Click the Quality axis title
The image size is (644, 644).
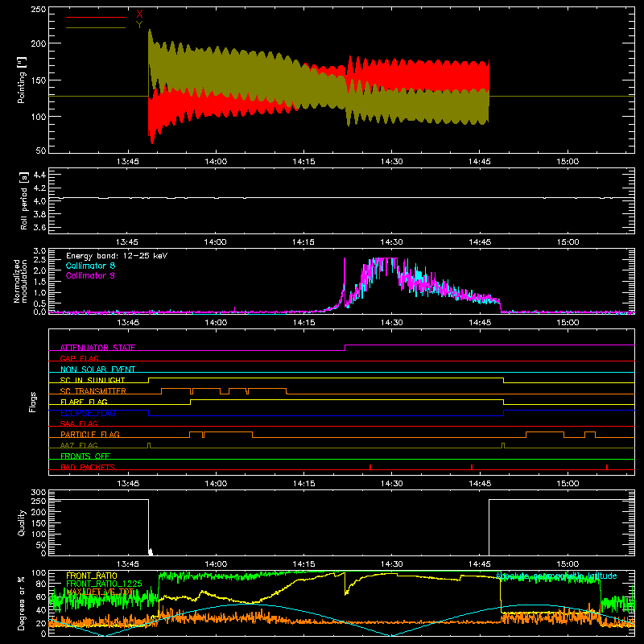[x=22, y=522]
